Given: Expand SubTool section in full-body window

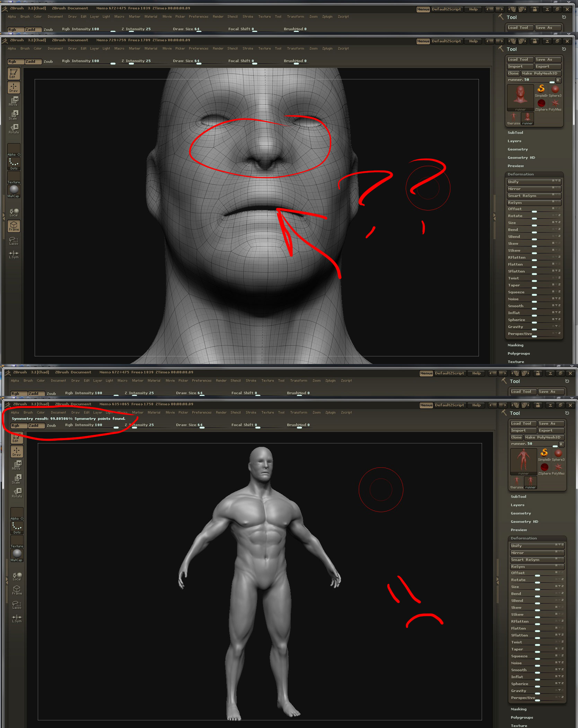Looking at the screenshot, I should click(x=518, y=497).
